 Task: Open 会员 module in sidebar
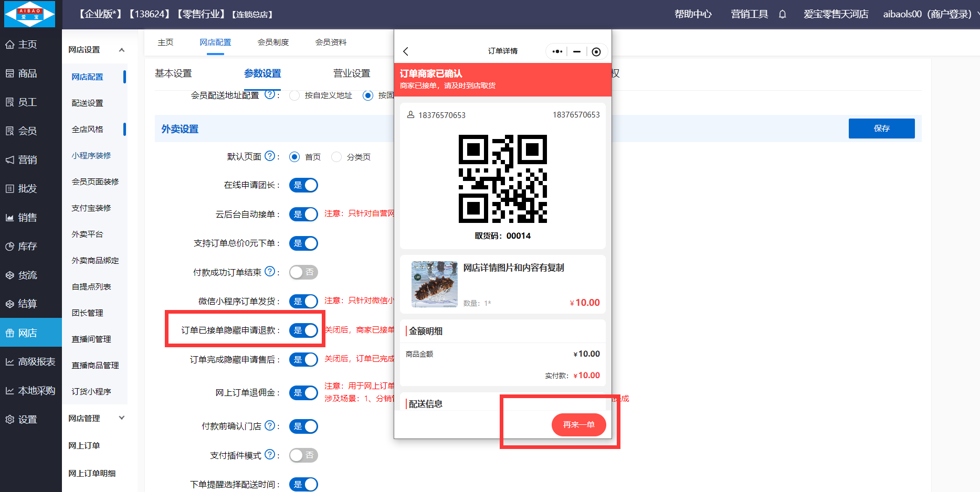coord(31,131)
